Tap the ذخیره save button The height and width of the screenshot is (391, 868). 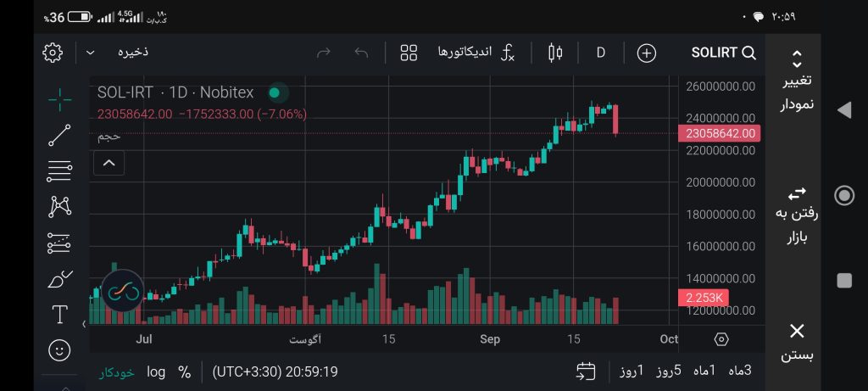click(x=133, y=52)
